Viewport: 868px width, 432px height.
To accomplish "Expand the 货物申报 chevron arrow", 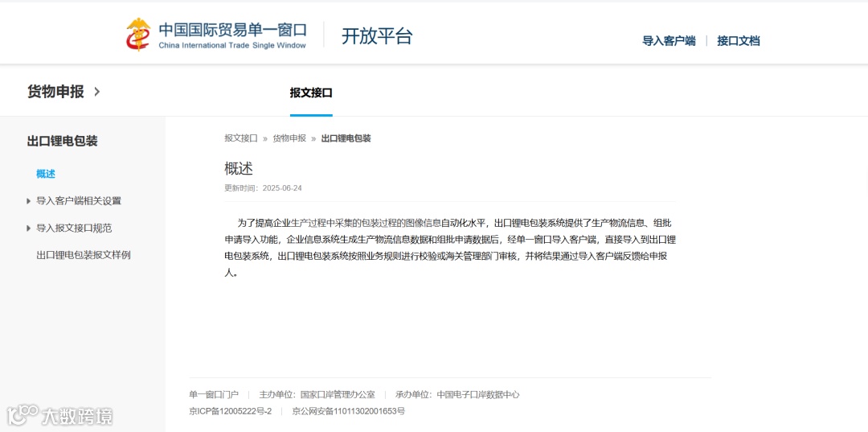I will (97, 92).
